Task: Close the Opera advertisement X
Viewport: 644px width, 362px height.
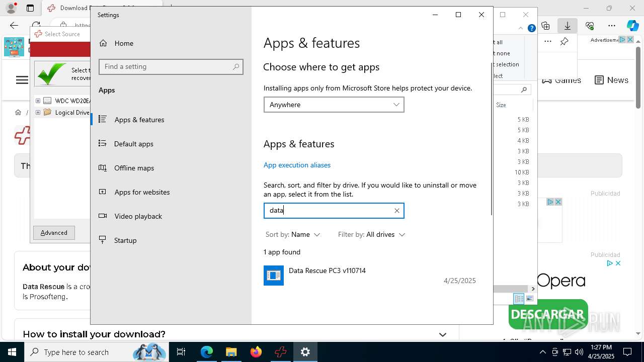Action: [618, 263]
